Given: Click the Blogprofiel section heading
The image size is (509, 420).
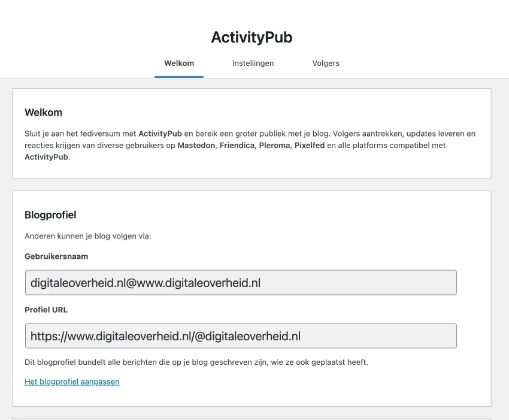Looking at the screenshot, I should click(50, 215).
